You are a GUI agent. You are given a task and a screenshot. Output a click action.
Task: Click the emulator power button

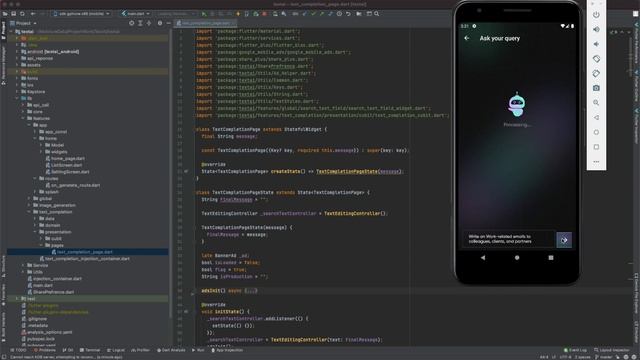(x=596, y=15)
